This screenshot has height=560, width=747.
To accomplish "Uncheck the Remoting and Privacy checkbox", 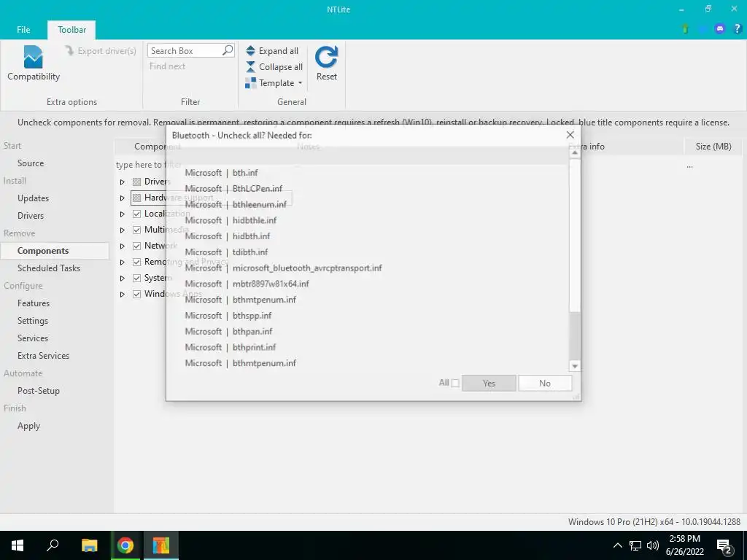I will tap(136, 262).
